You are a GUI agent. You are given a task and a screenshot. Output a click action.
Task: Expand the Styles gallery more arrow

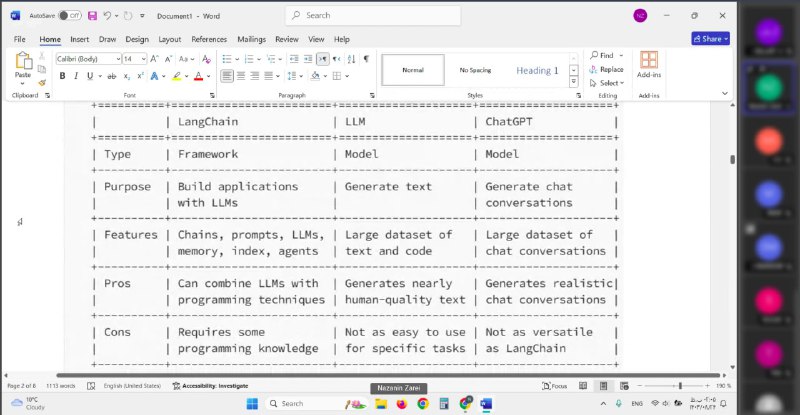[573, 82]
